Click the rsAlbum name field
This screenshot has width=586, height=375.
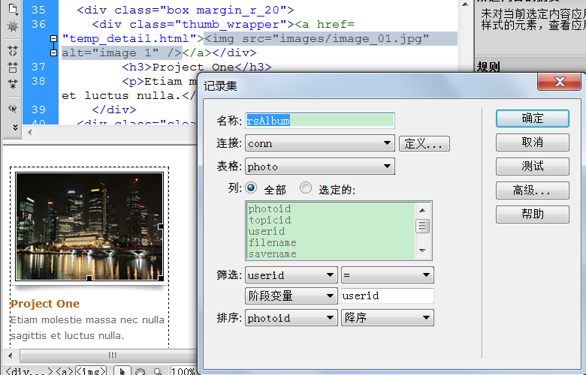320,121
